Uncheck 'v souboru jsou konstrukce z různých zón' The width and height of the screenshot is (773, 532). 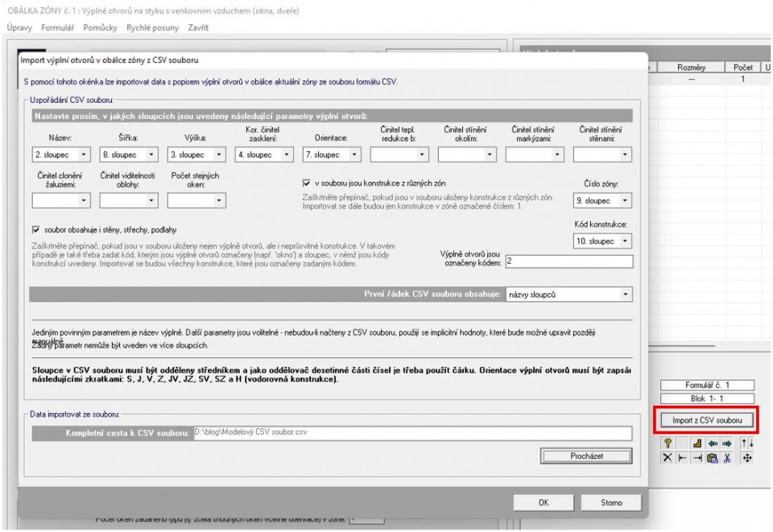(306, 184)
